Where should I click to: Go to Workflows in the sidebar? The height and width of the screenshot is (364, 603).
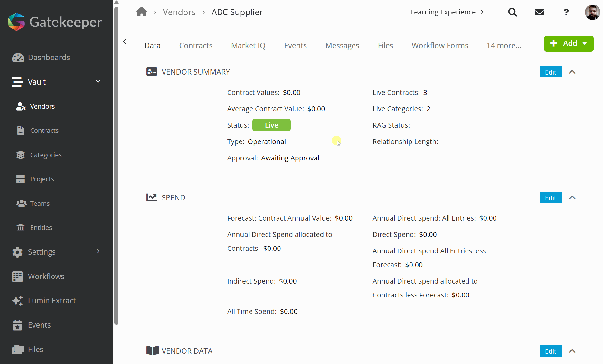click(46, 277)
